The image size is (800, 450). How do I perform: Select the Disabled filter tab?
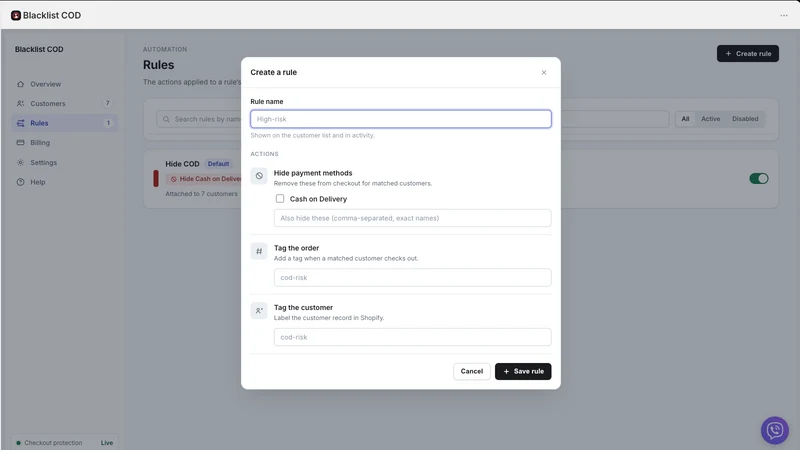745,119
